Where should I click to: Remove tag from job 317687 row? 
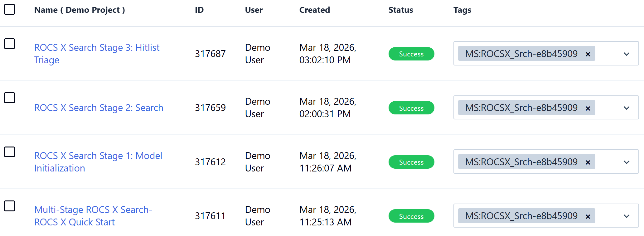[588, 54]
